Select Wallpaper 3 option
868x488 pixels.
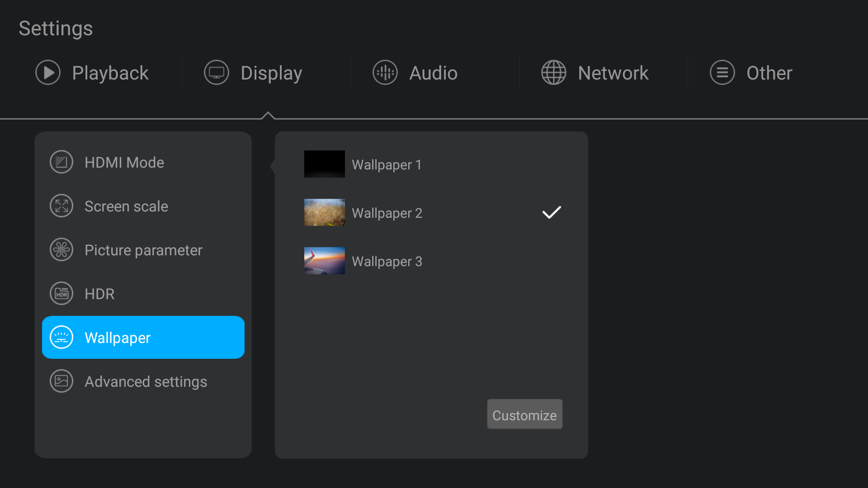pos(387,261)
